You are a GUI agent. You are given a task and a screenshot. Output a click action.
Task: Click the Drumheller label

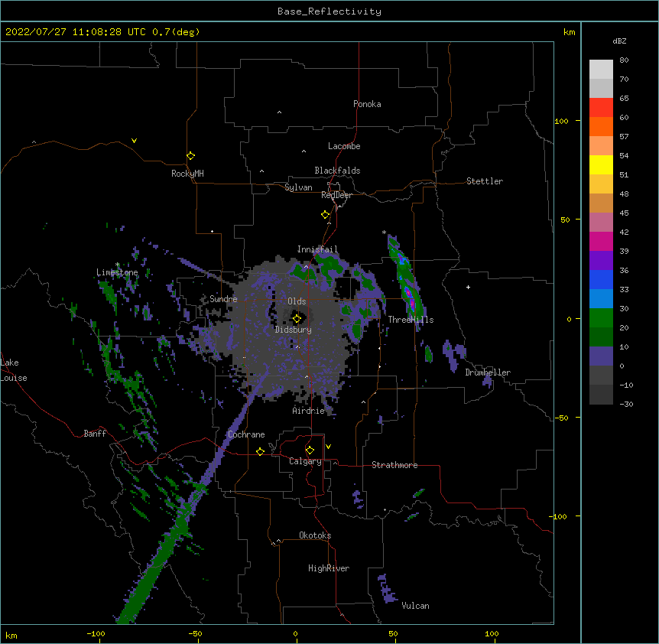tap(488, 372)
